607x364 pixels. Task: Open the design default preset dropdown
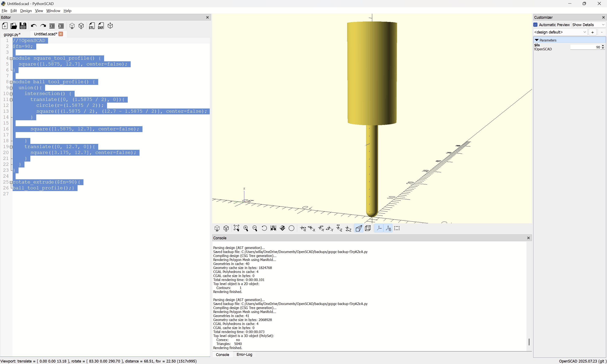tap(560, 32)
